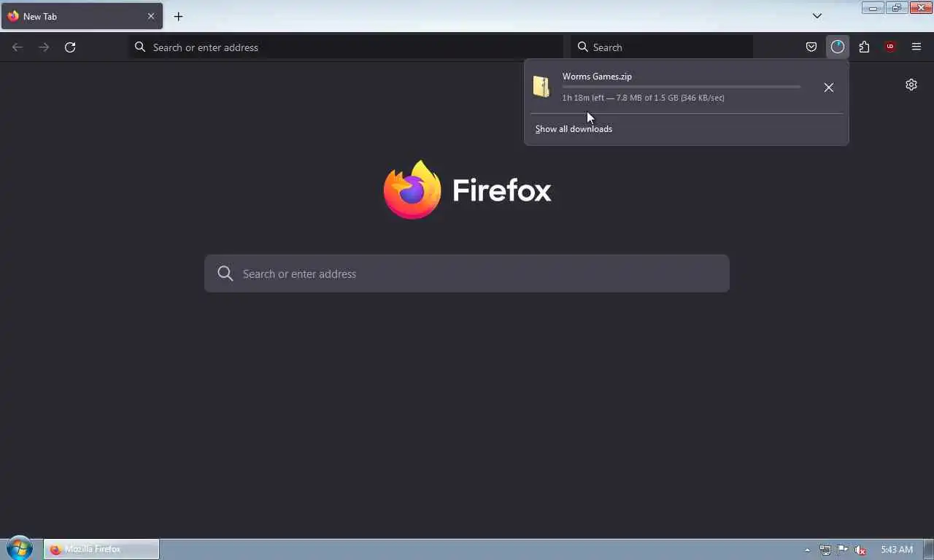
Task: Click the magnifier icon in center search box
Action: click(225, 273)
